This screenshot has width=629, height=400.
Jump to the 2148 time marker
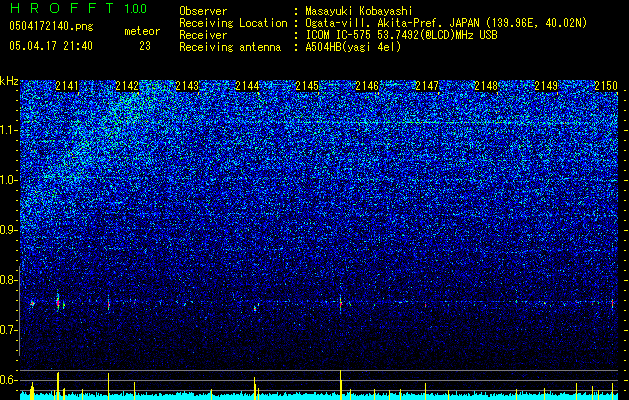tap(486, 86)
